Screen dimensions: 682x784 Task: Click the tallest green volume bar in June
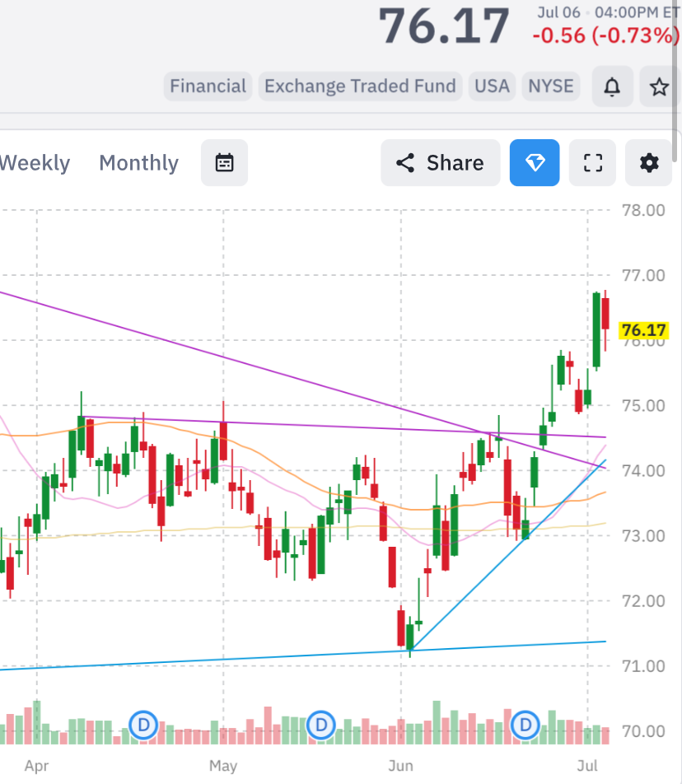(437, 722)
